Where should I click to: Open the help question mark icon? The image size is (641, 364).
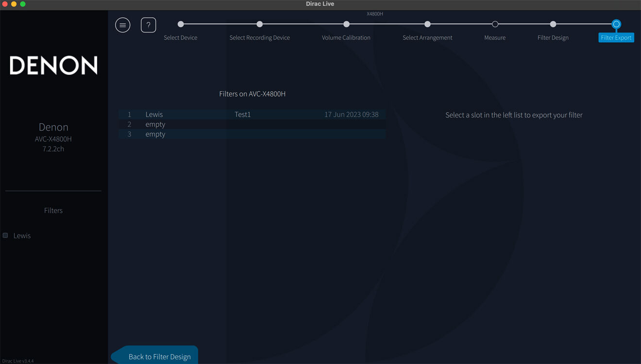(x=149, y=25)
